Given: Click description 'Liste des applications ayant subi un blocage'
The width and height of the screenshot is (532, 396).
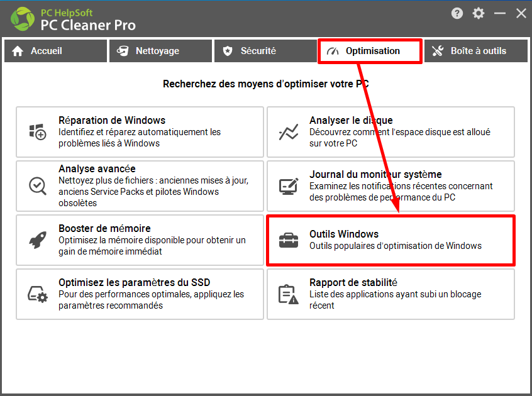Looking at the screenshot, I should tap(396, 300).
